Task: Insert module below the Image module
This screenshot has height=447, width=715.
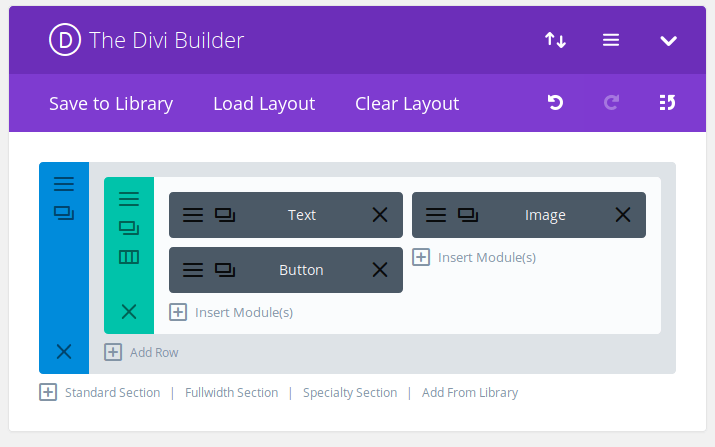Action: tap(474, 258)
